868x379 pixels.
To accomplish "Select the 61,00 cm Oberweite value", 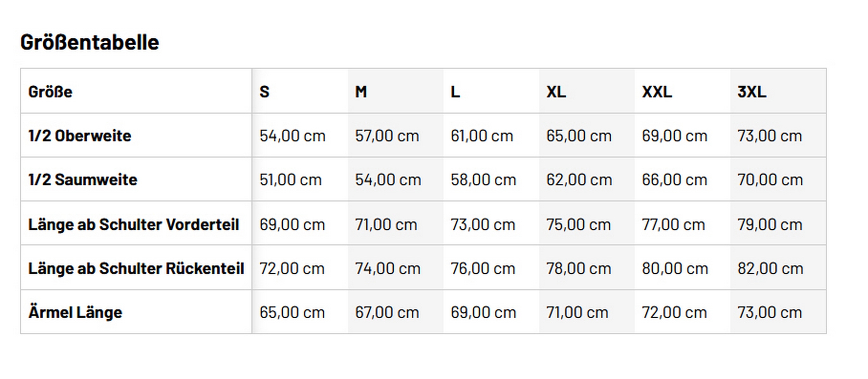I will click(x=482, y=136).
